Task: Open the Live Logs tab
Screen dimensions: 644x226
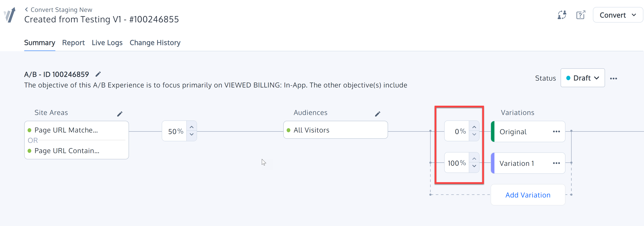Action: tap(107, 43)
